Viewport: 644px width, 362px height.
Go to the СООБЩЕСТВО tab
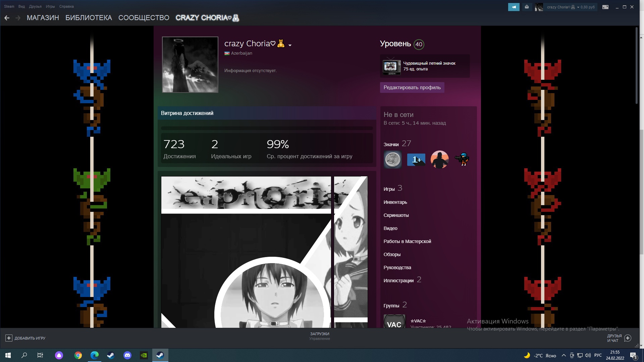pos(144,18)
